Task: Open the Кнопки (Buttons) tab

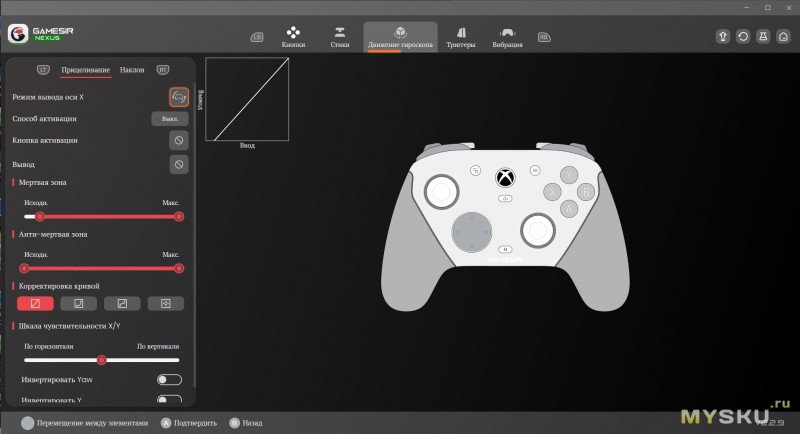Action: point(293,37)
